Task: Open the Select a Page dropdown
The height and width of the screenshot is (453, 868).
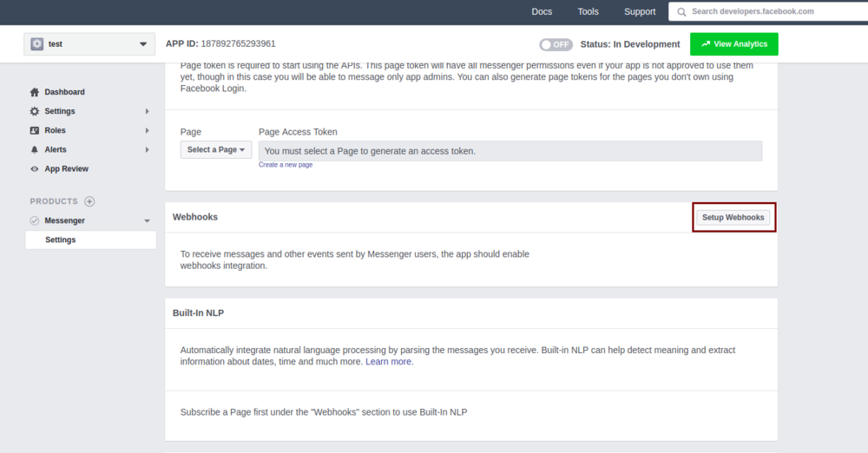Action: pyautogui.click(x=216, y=150)
